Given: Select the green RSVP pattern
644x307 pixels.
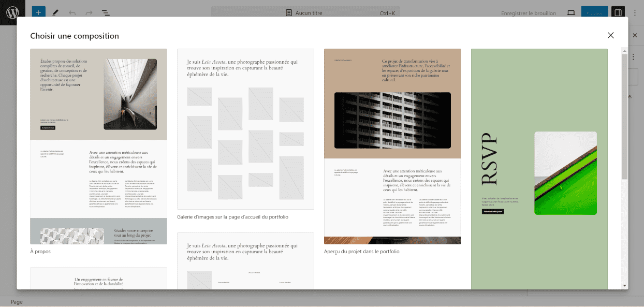Looking at the screenshot, I should [x=539, y=169].
